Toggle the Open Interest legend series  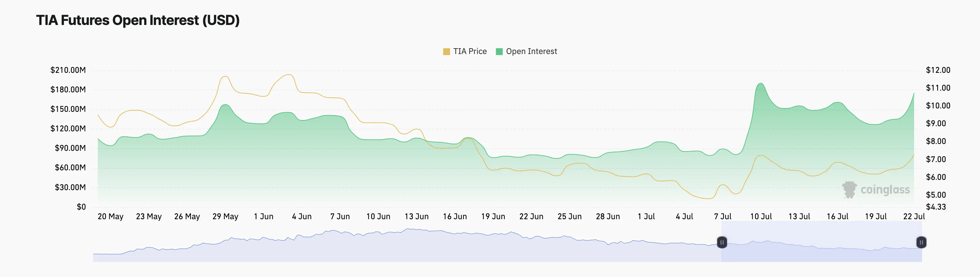click(x=526, y=51)
